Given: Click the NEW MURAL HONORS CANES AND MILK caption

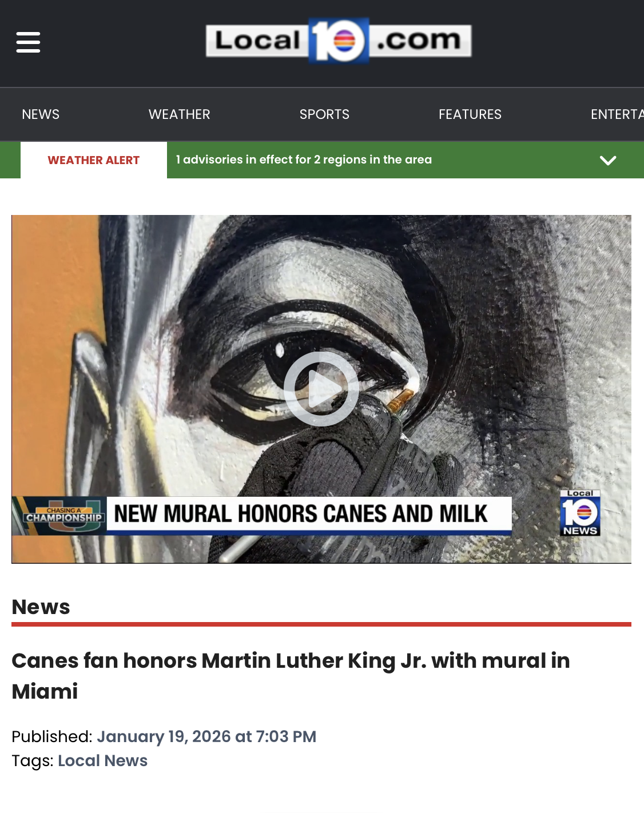Looking at the screenshot, I should point(301,514).
